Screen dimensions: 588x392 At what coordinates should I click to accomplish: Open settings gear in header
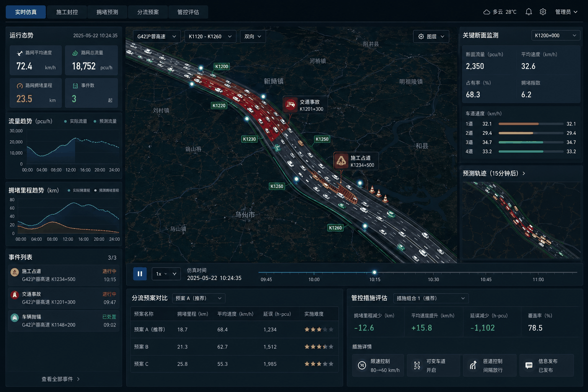click(x=543, y=12)
